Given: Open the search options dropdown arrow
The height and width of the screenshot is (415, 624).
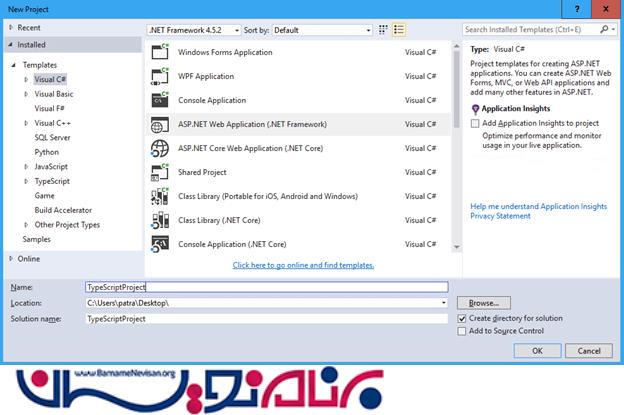Looking at the screenshot, I should pyautogui.click(x=613, y=29).
